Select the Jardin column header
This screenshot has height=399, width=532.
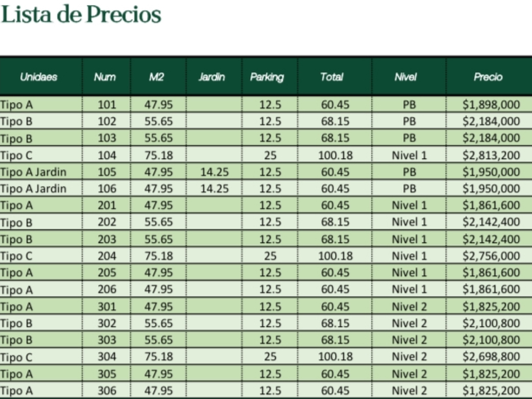(x=212, y=77)
